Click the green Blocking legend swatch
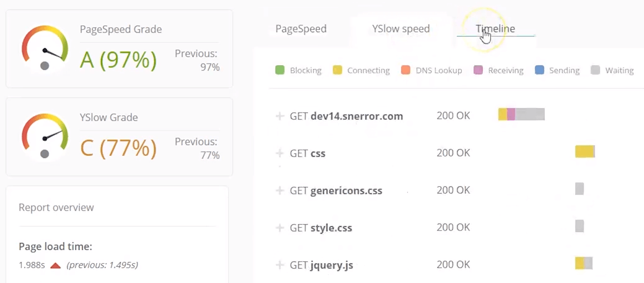The height and width of the screenshot is (283, 644). 280,70
